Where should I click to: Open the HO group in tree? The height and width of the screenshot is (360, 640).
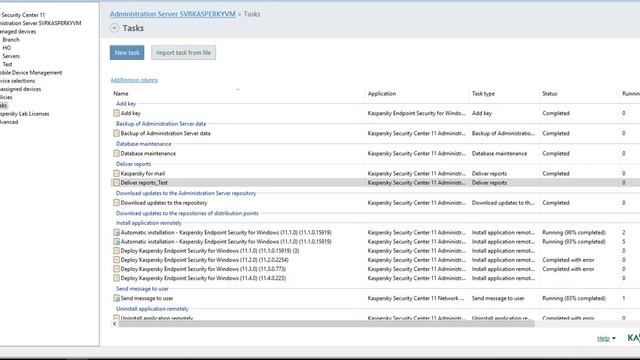tap(7, 48)
